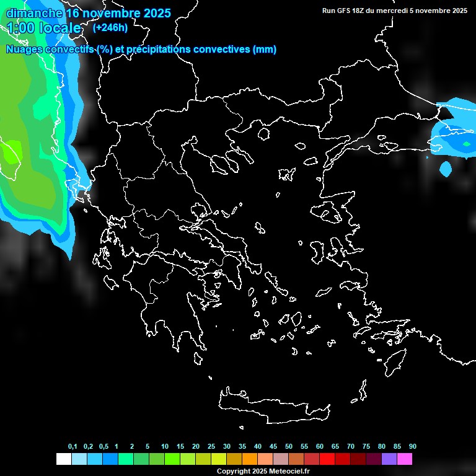
Task: Click the purple swatch between 80 and 85
Action: click(x=389, y=459)
